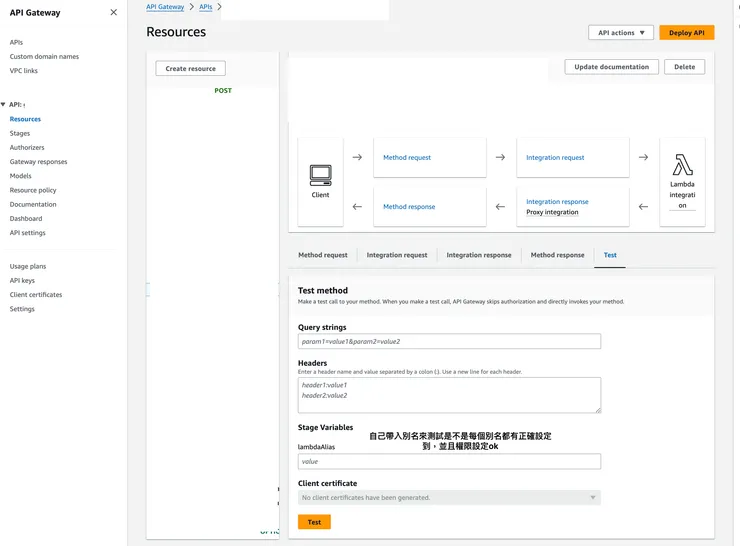Click the Test method heading text
Viewport: 740px width, 546px height.
point(323,291)
